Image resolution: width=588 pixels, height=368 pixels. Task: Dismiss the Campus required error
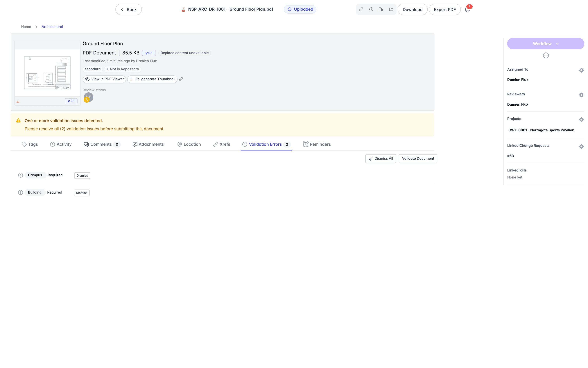[82, 176]
